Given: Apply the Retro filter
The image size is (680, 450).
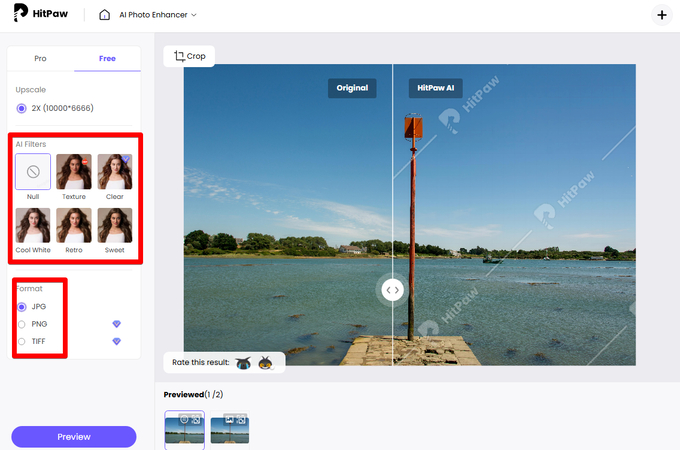Looking at the screenshot, I should click(74, 225).
